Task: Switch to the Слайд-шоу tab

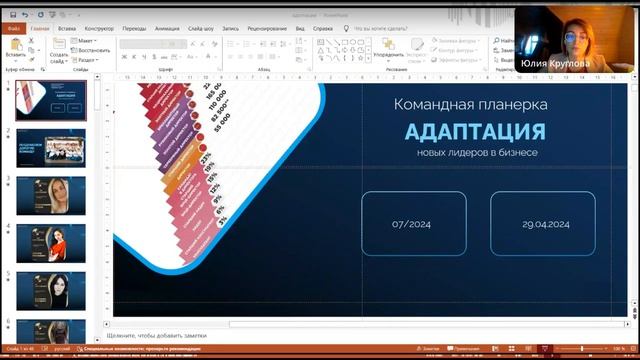Action: (x=201, y=28)
